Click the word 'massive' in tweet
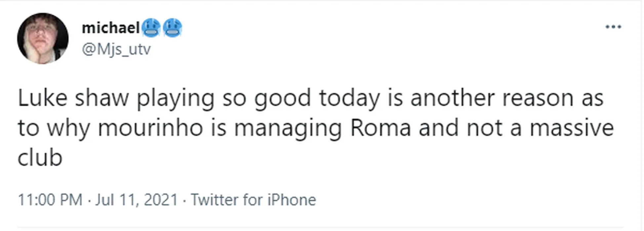644x231 pixels. pos(572,128)
